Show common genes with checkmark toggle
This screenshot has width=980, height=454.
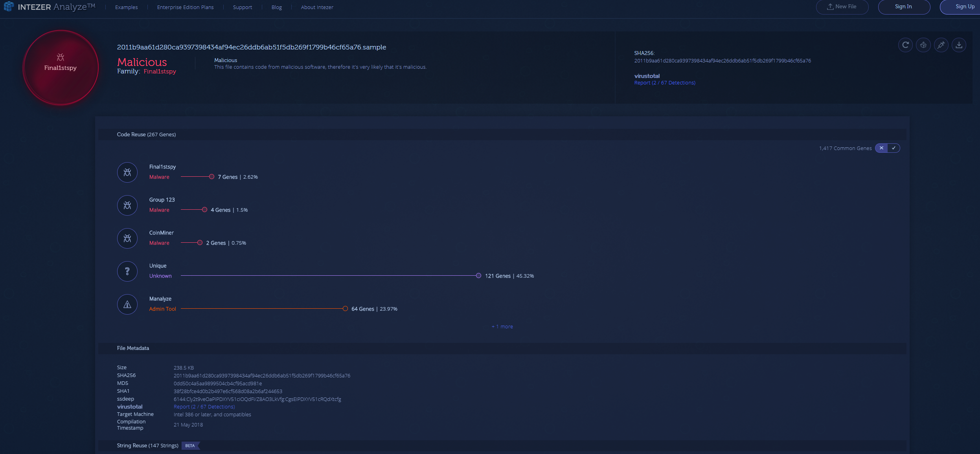click(x=894, y=148)
